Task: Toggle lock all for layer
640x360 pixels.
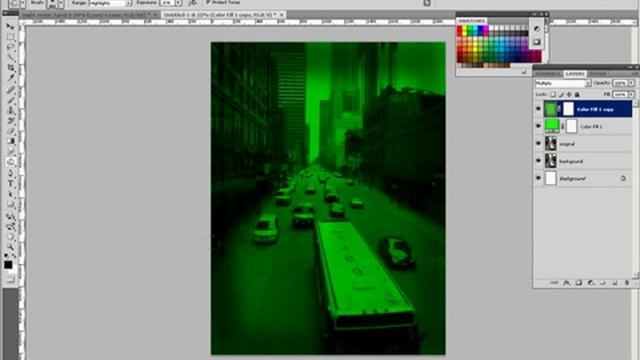Action: (x=577, y=94)
